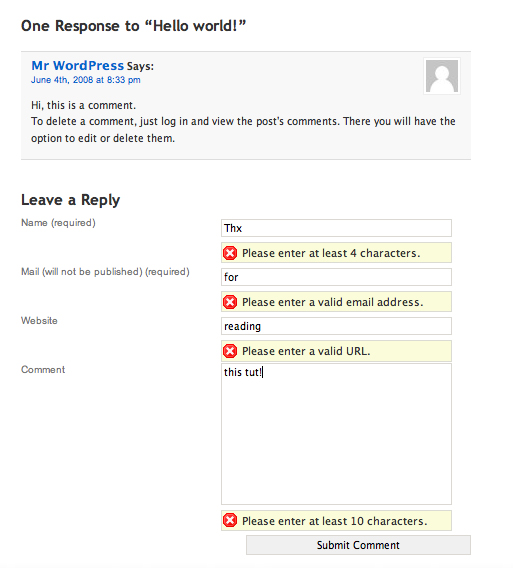Focus the Mail field containing for
Screen dimensions: 513x568
click(x=336, y=277)
